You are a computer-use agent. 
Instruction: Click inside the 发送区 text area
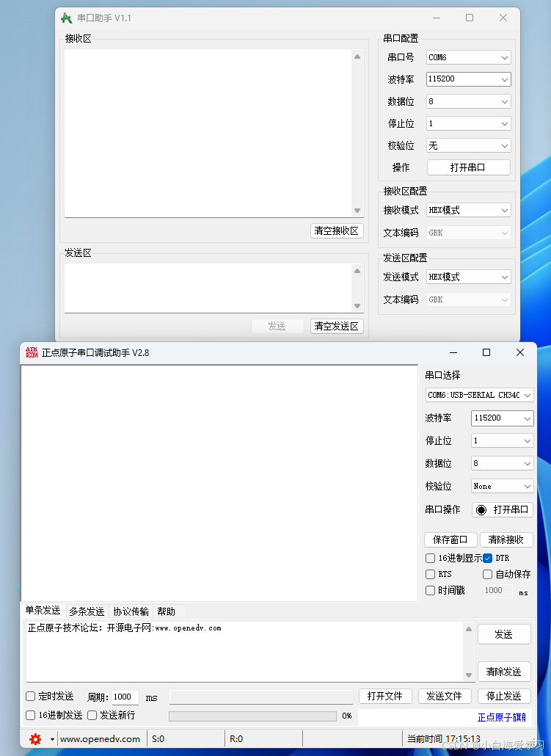click(x=208, y=288)
